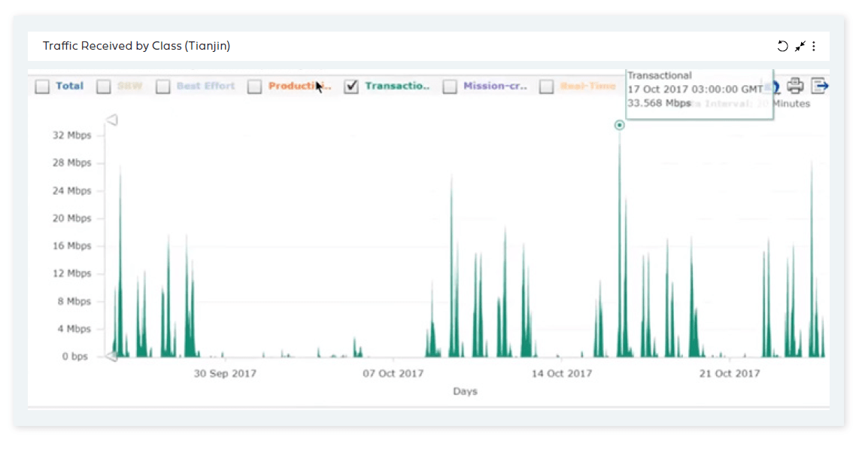Enable the Production class checkbox
This screenshot has width=868, height=453.
255,87
